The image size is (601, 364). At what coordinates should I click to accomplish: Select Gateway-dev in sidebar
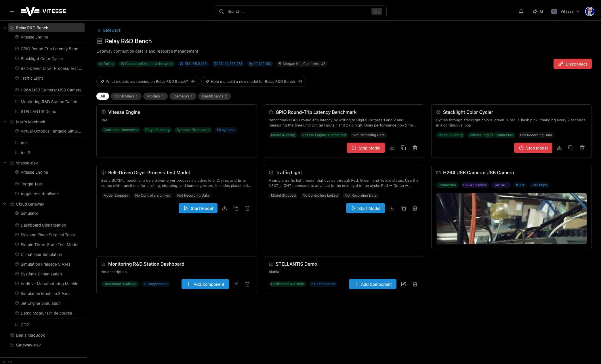46,345
